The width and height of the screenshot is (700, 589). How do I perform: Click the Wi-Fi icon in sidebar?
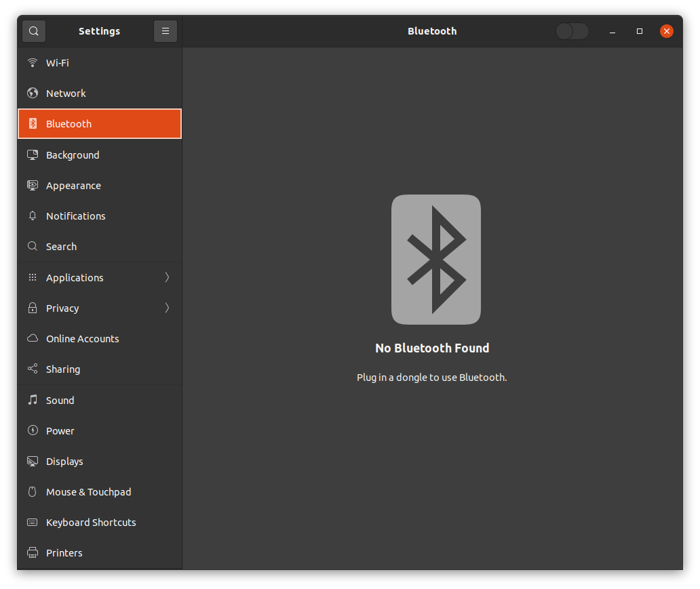point(33,63)
